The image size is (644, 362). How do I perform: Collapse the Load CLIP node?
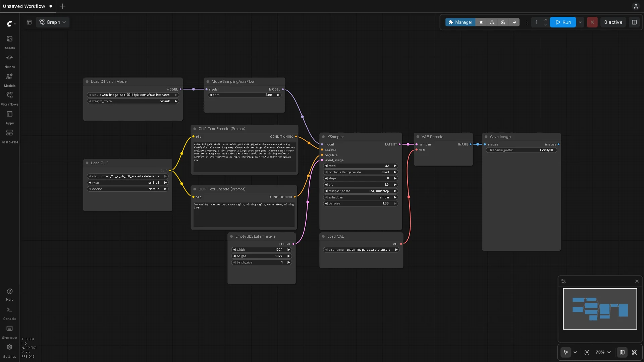87,163
